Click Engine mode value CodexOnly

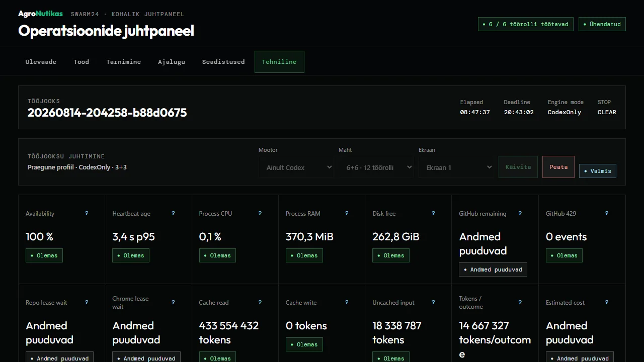pyautogui.click(x=565, y=112)
